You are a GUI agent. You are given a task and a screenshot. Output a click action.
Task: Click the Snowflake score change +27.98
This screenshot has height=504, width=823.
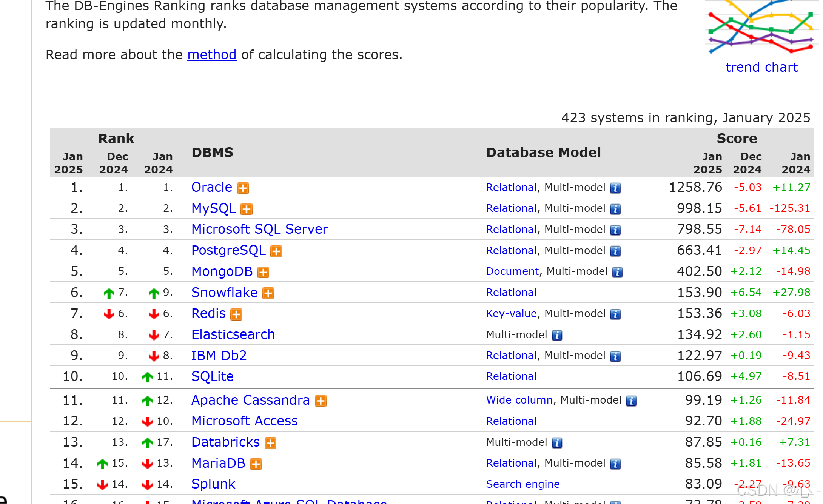coord(791,293)
